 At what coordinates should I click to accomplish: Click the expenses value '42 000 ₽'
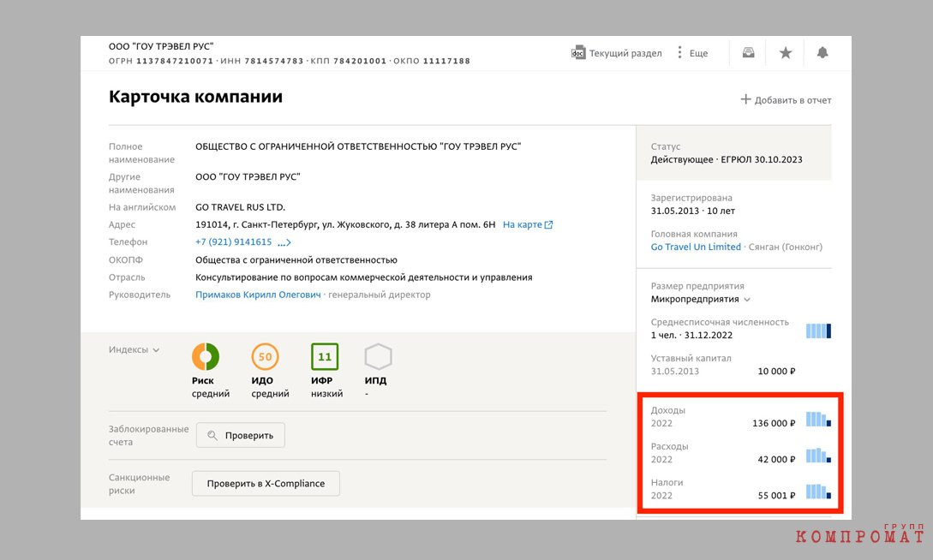[776, 460]
